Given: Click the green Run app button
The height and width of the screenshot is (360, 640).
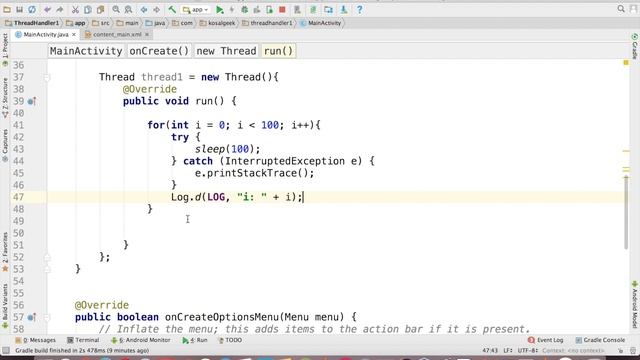Looking at the screenshot, I should (220, 9).
